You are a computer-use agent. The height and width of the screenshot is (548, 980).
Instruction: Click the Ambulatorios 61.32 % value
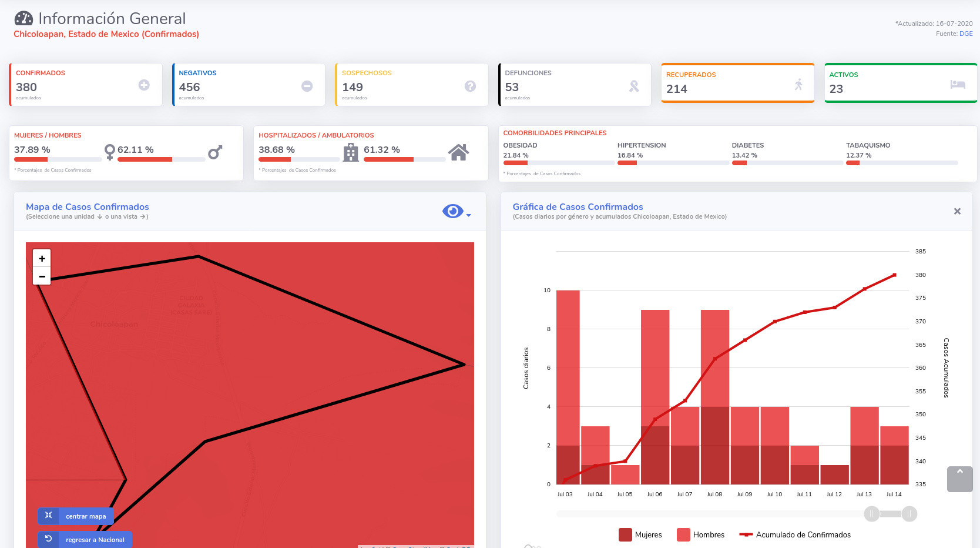tap(382, 150)
